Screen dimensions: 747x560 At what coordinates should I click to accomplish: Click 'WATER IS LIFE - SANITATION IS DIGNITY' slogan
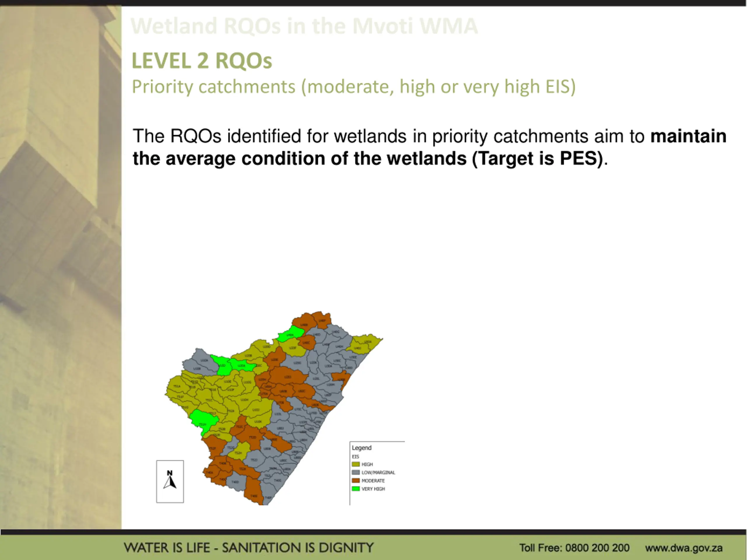[x=249, y=547]
